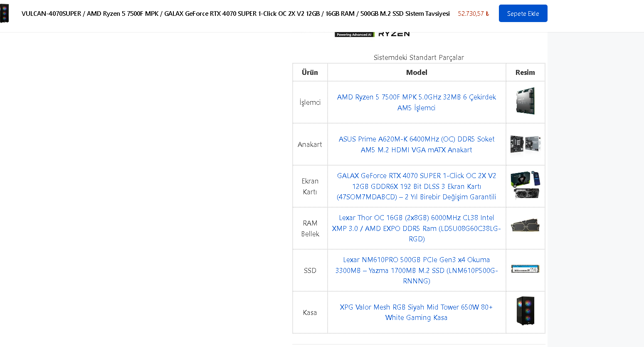Click the XPG case thumbnail in table
Screen dimensions: 644x347
pos(526,311)
